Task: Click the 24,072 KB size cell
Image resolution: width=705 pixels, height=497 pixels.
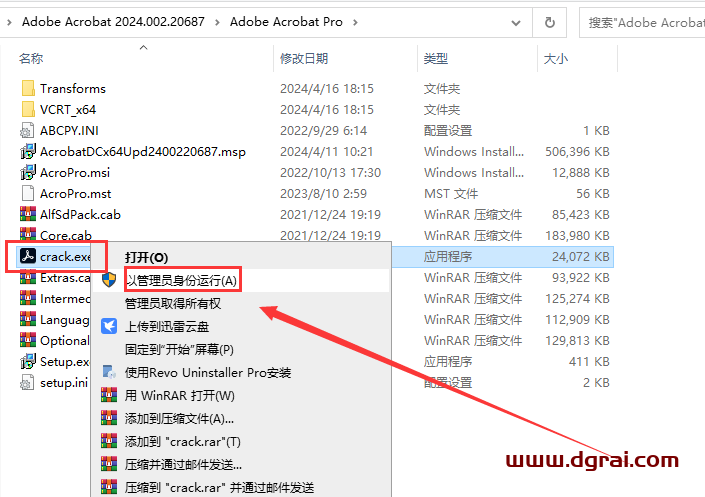Action: point(581,256)
